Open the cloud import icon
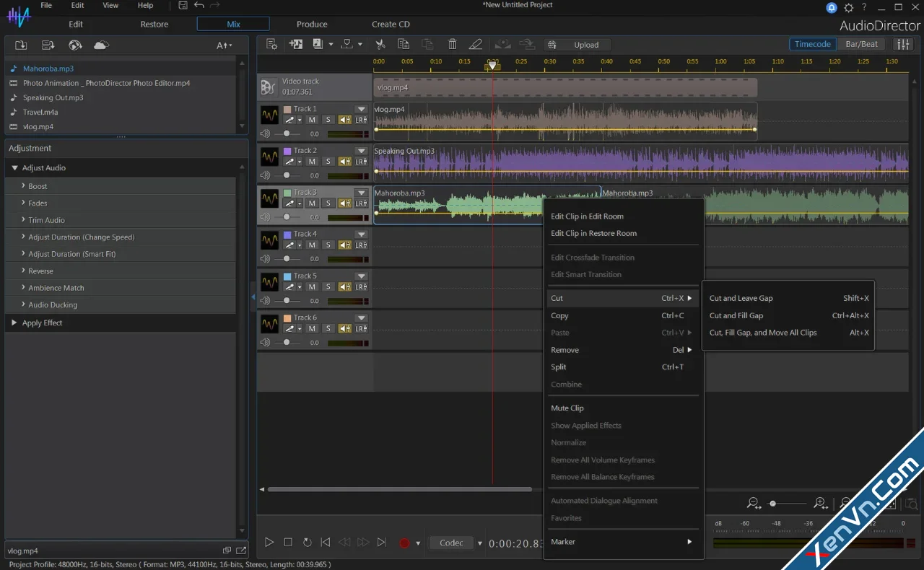Image resolution: width=924 pixels, height=570 pixels. (x=101, y=45)
